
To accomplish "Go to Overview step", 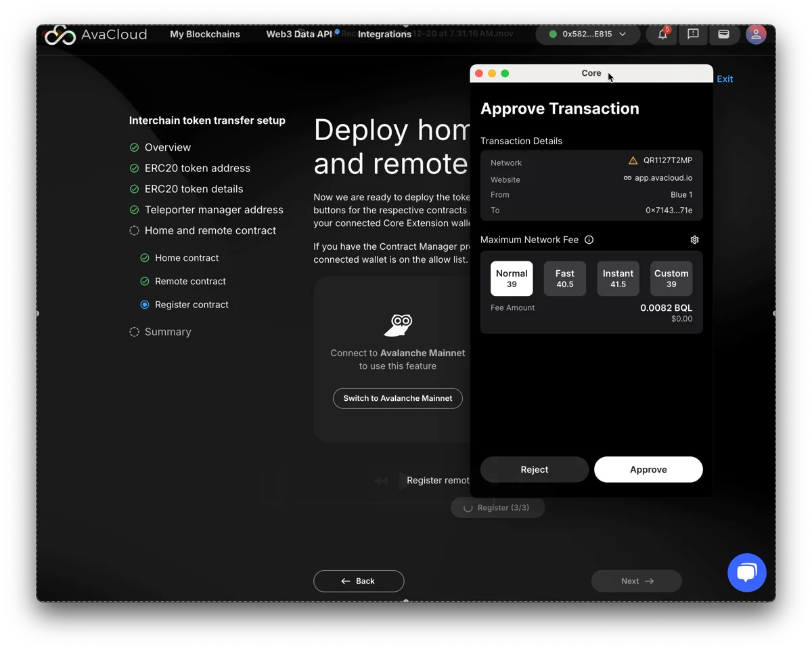I will click(x=168, y=148).
